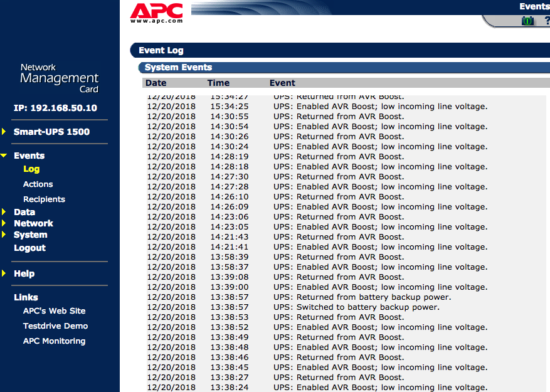Open the Testdrive Demo link
The height and width of the screenshot is (392, 550).
[x=55, y=326]
